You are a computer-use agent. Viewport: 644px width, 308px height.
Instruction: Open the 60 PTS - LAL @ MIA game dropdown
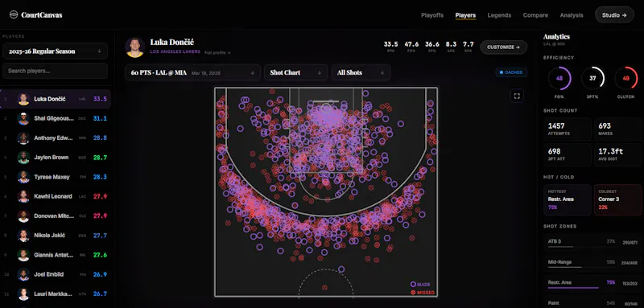192,72
